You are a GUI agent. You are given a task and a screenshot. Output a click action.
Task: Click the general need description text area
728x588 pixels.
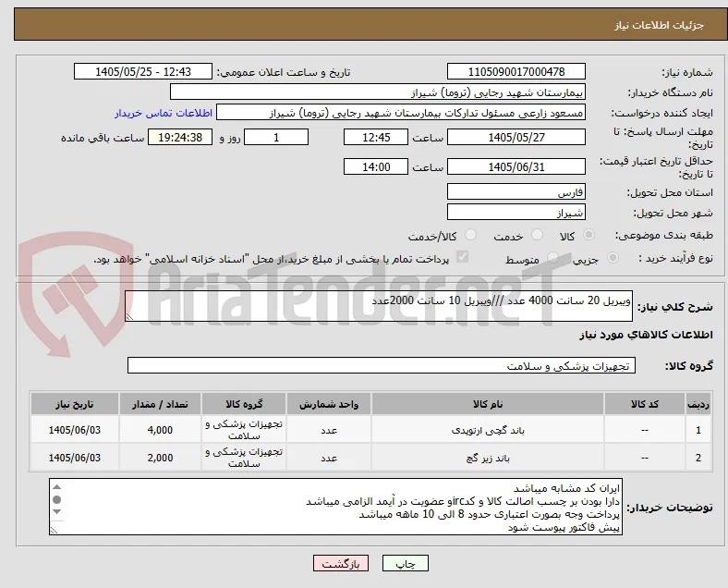[x=379, y=306]
